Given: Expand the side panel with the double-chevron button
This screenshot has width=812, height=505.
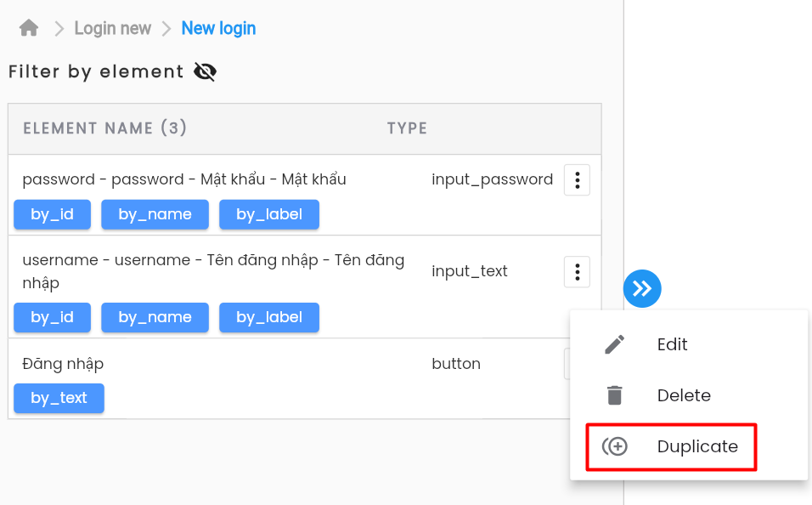Looking at the screenshot, I should (x=642, y=288).
